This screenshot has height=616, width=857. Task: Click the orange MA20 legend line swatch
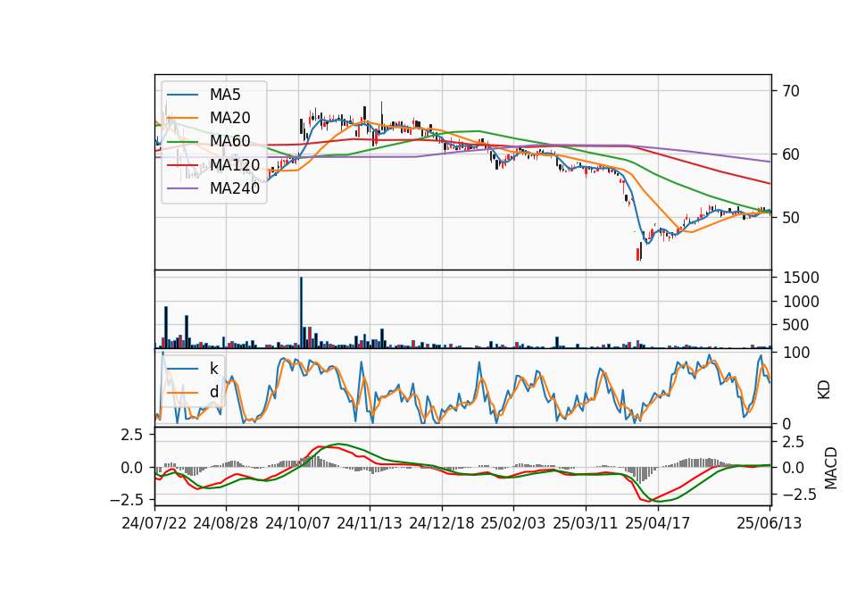click(182, 118)
